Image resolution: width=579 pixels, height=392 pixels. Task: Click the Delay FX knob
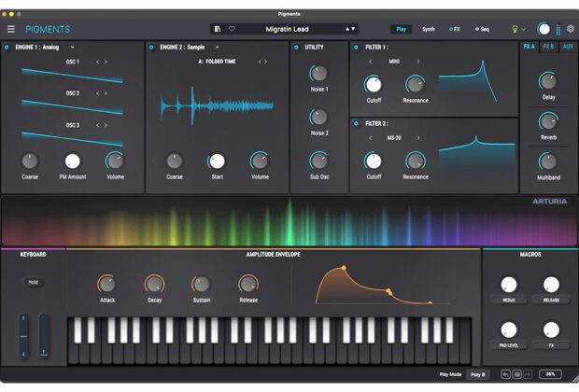point(548,81)
